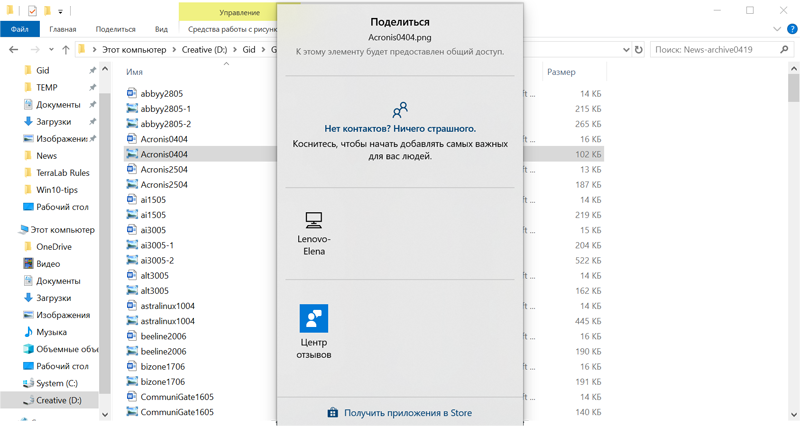Image resolution: width=800 pixels, height=426 pixels.
Task: Open the recent locations dropdown arrow
Action: (x=51, y=49)
